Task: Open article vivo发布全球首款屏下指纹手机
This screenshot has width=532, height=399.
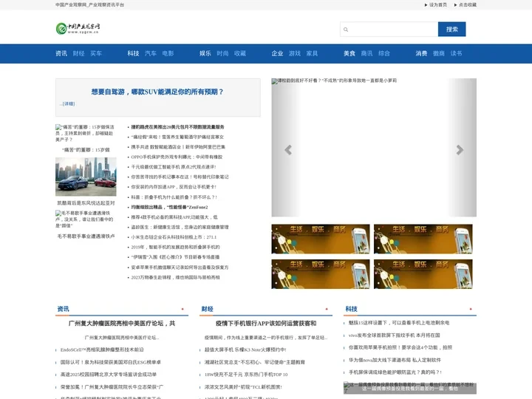Action: point(395,335)
